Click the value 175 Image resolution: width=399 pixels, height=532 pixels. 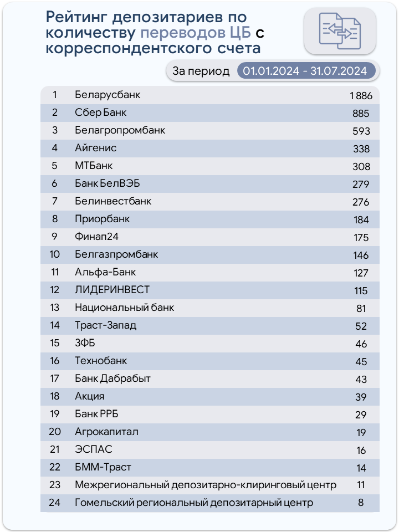click(x=361, y=238)
